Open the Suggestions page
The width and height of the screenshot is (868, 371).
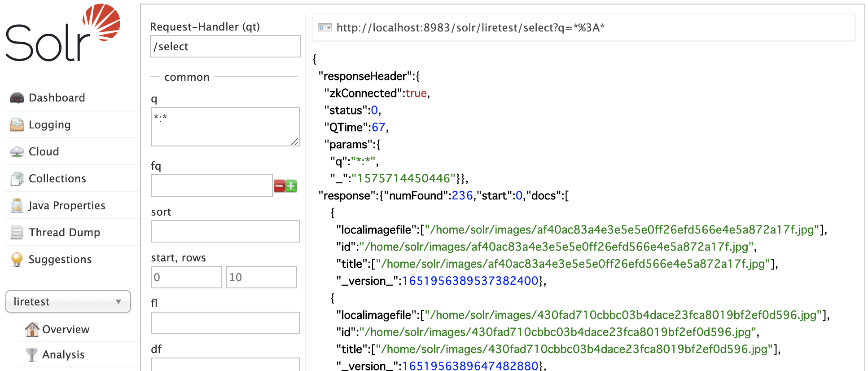click(x=60, y=259)
